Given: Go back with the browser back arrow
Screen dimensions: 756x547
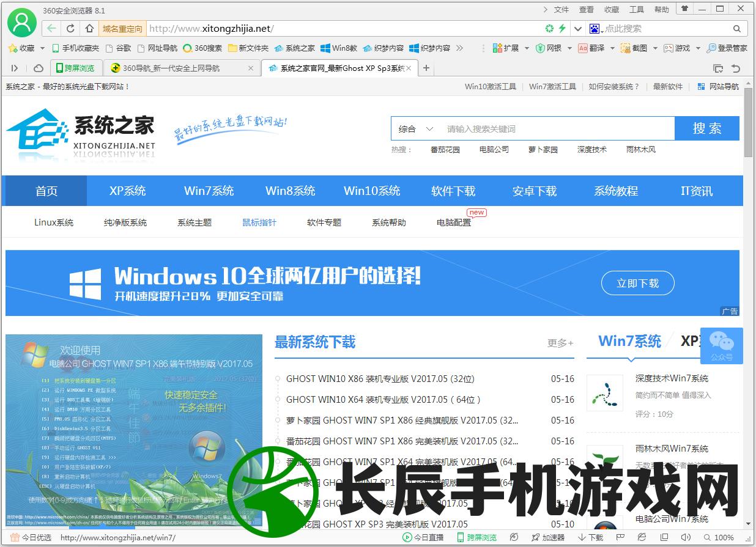Looking at the screenshot, I should [x=51, y=29].
